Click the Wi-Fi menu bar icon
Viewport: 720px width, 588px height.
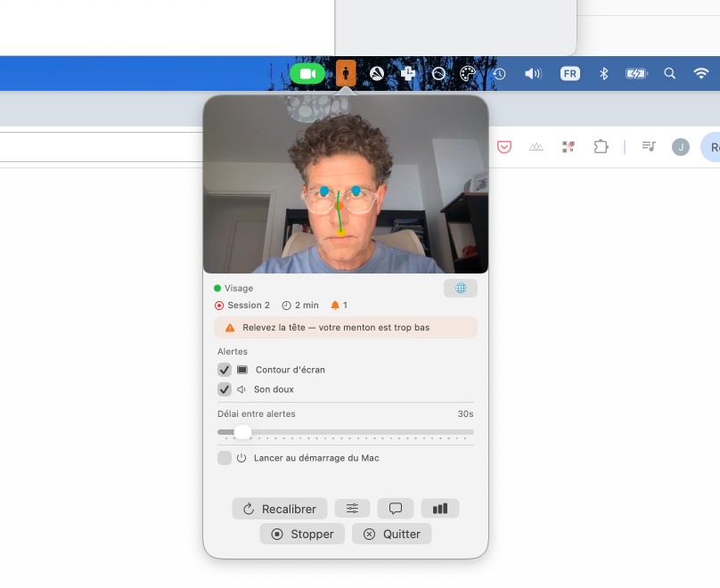click(x=700, y=73)
